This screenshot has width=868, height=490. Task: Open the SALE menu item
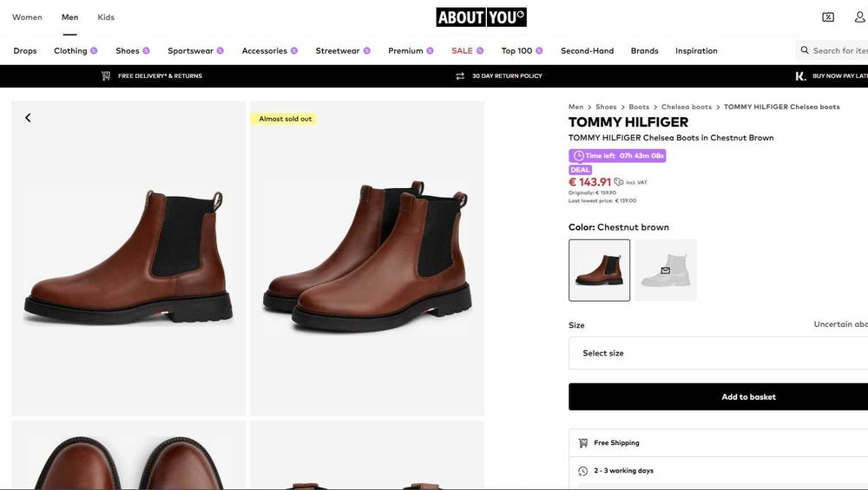462,51
